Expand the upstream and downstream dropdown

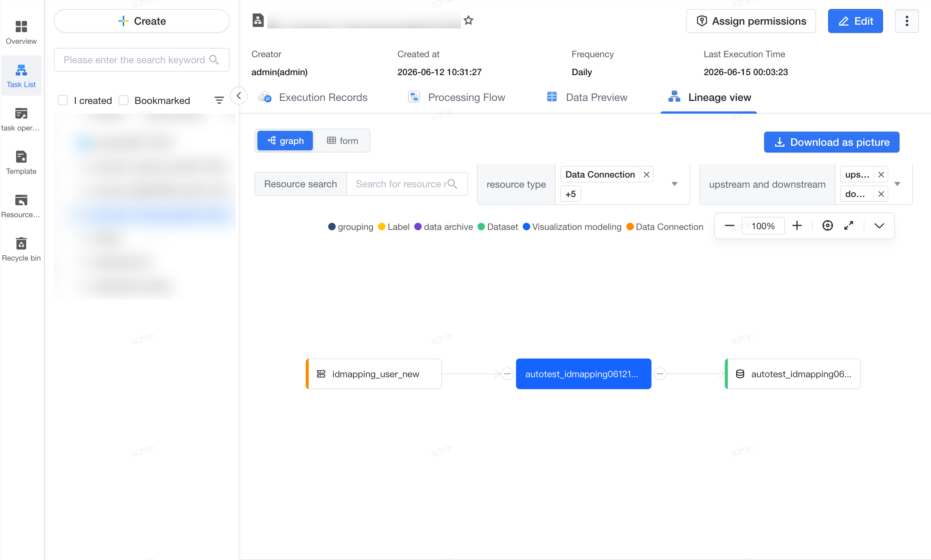coord(897,184)
